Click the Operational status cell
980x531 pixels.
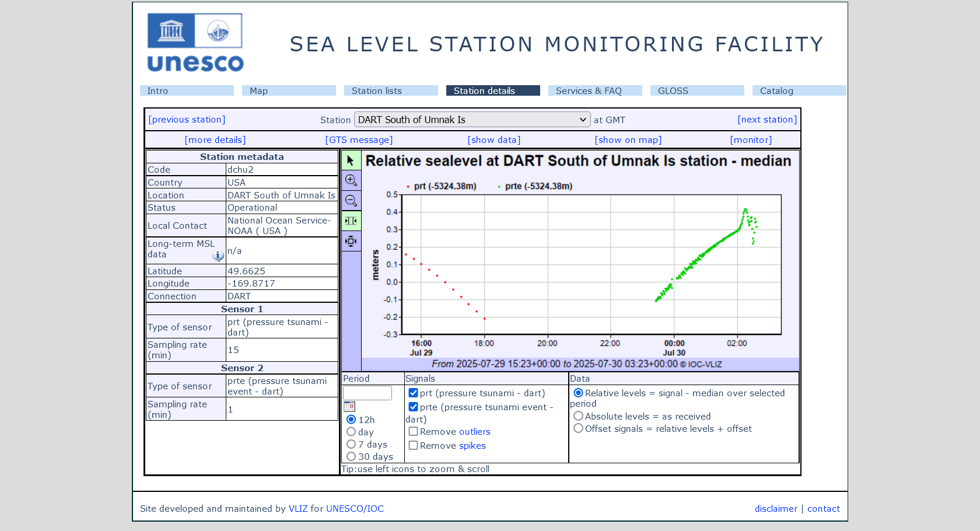pyautogui.click(x=282, y=208)
